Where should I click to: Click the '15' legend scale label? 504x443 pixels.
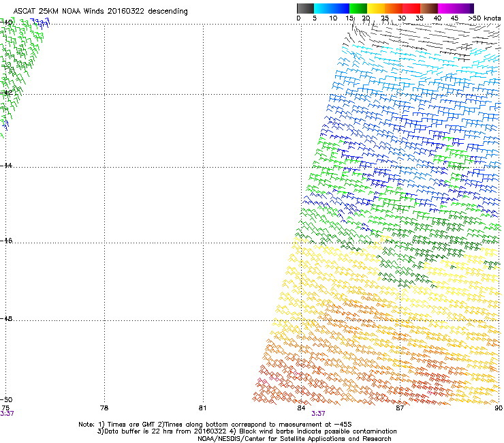point(349,18)
